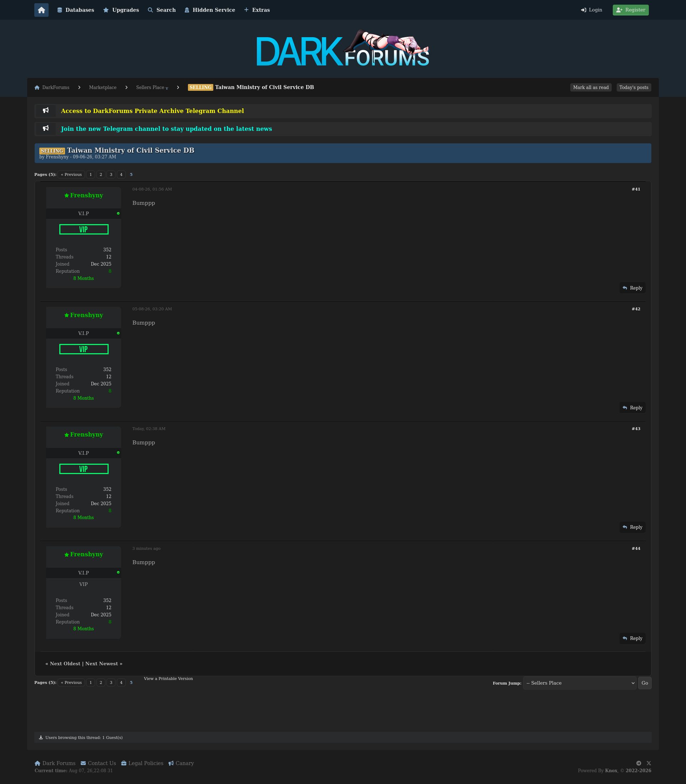Open the permalink #44

tap(636, 549)
